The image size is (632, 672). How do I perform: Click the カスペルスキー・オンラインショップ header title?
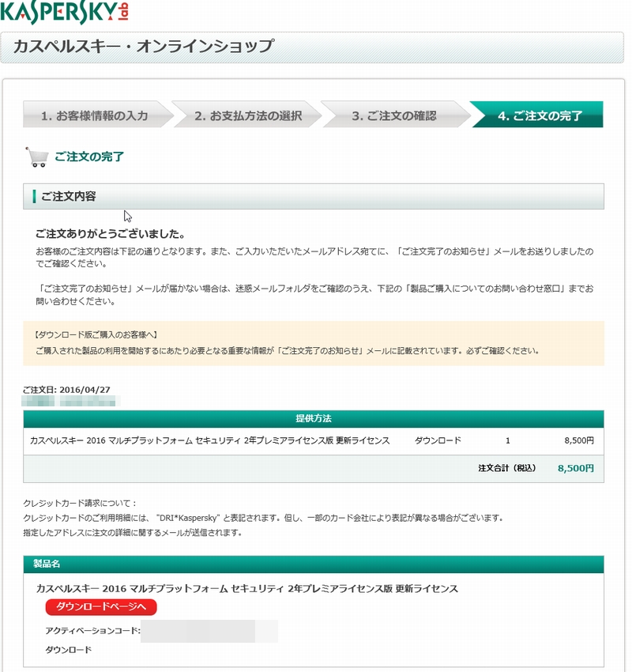144,47
